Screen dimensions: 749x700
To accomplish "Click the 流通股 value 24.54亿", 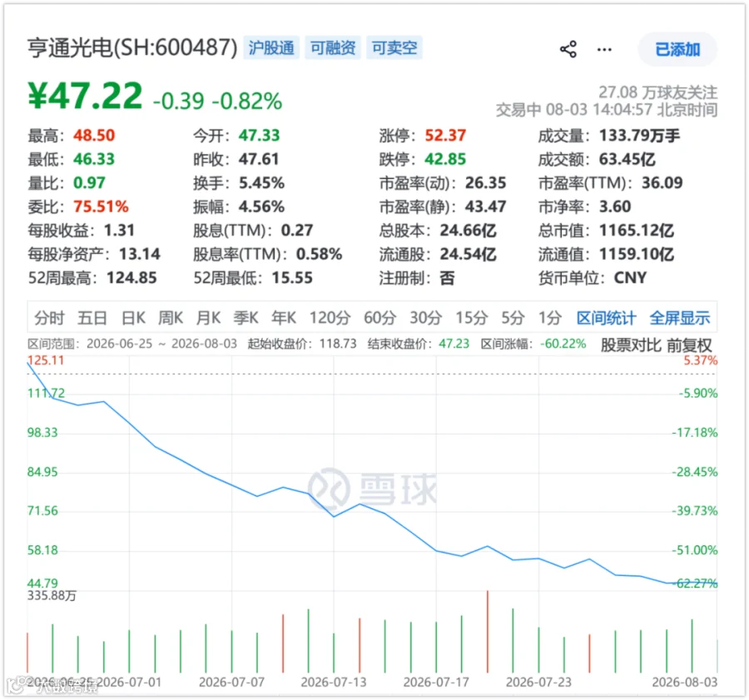I will click(x=468, y=254).
